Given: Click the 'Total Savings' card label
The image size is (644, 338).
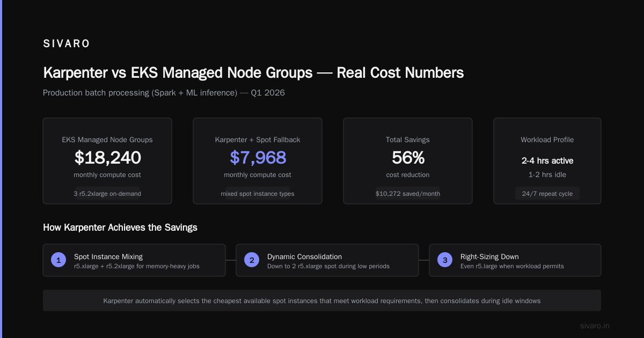Looking at the screenshot, I should 408,139.
